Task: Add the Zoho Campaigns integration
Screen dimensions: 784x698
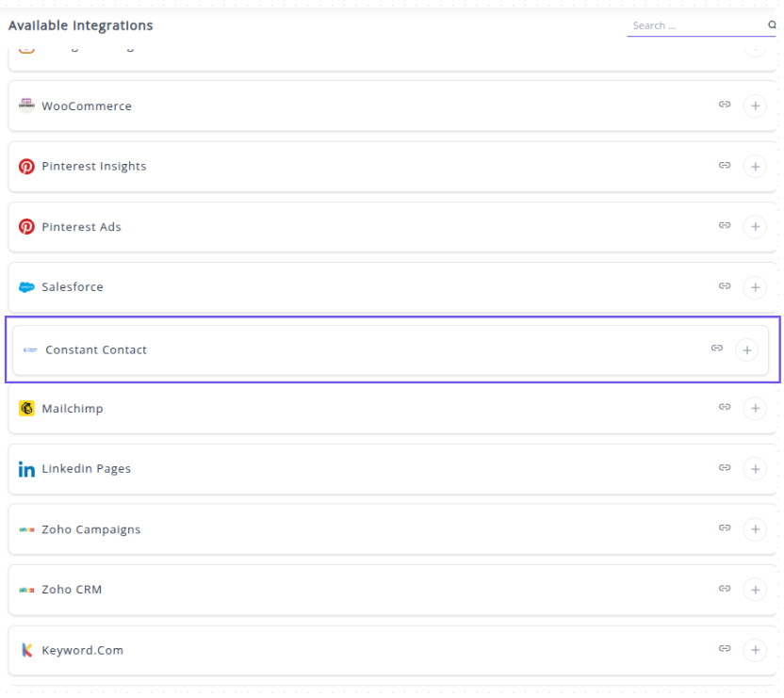Action: coord(754,529)
